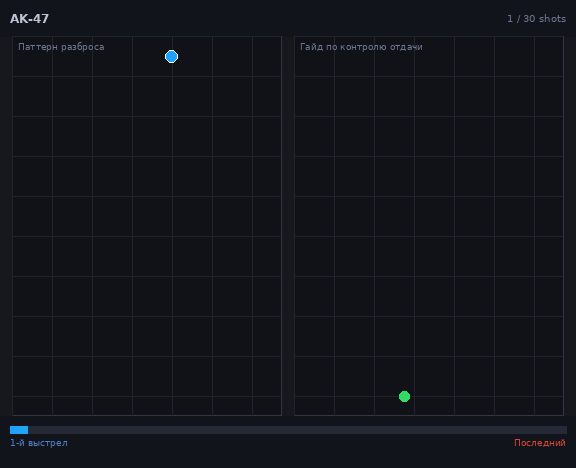The height and width of the screenshot is (468, 576).
Task: Click the green compensation dot in recoil guide
Action: coord(404,396)
